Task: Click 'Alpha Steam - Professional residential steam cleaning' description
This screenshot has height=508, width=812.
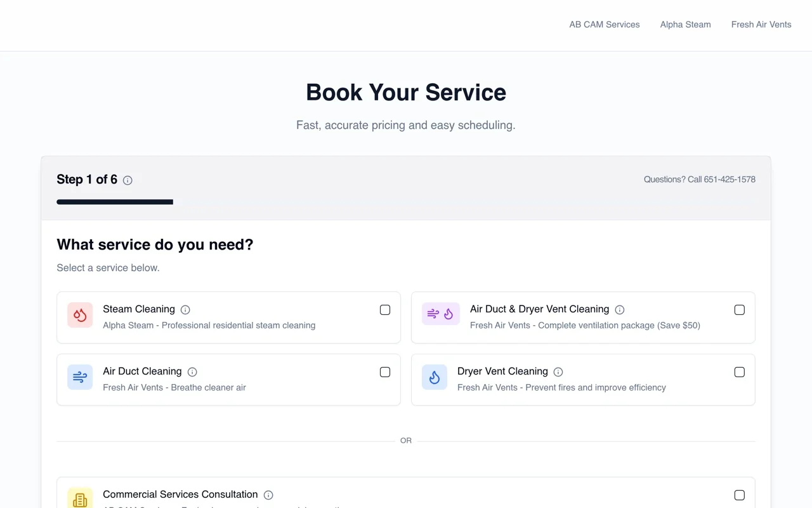Action: 209,325
